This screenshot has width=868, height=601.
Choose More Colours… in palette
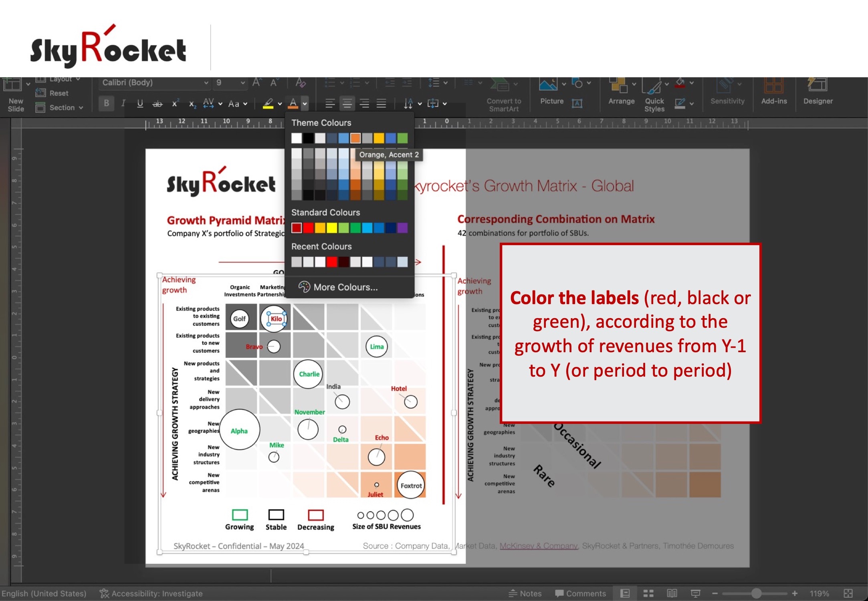[338, 287]
